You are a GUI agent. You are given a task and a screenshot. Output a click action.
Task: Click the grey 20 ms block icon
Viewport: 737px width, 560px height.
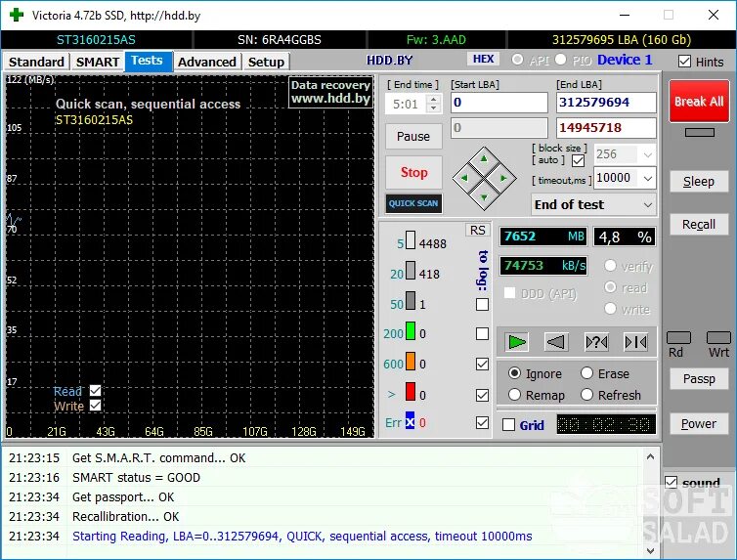point(411,271)
